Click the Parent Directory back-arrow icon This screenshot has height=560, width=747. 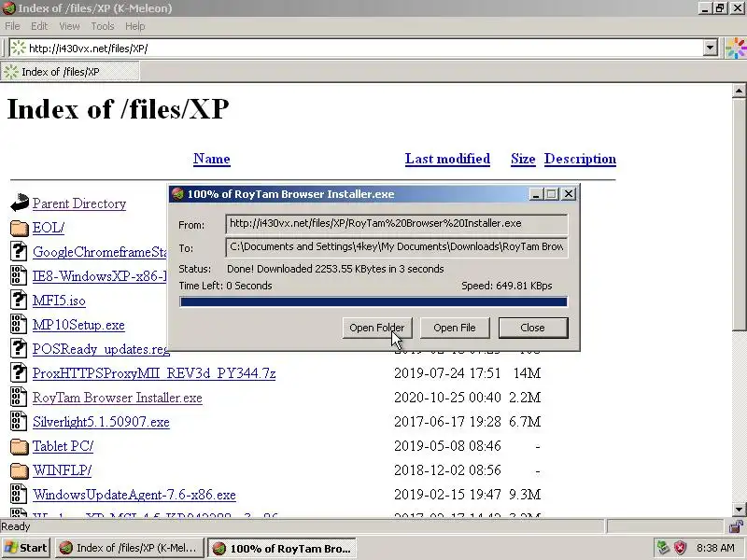pyautogui.click(x=19, y=203)
